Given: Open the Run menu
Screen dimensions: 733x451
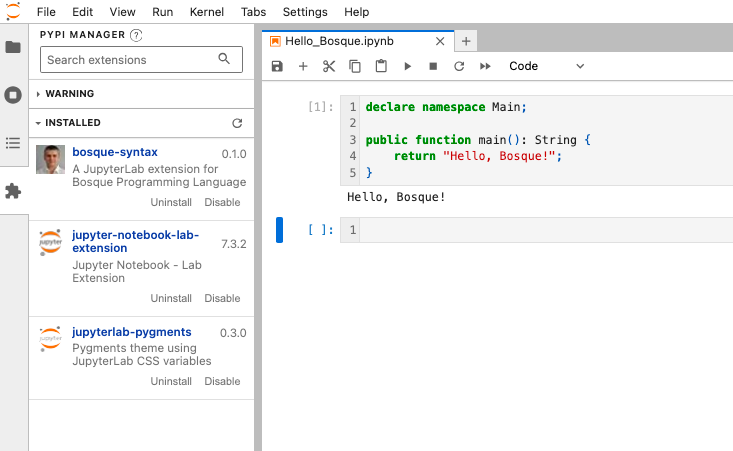Looking at the screenshot, I should 163,12.
